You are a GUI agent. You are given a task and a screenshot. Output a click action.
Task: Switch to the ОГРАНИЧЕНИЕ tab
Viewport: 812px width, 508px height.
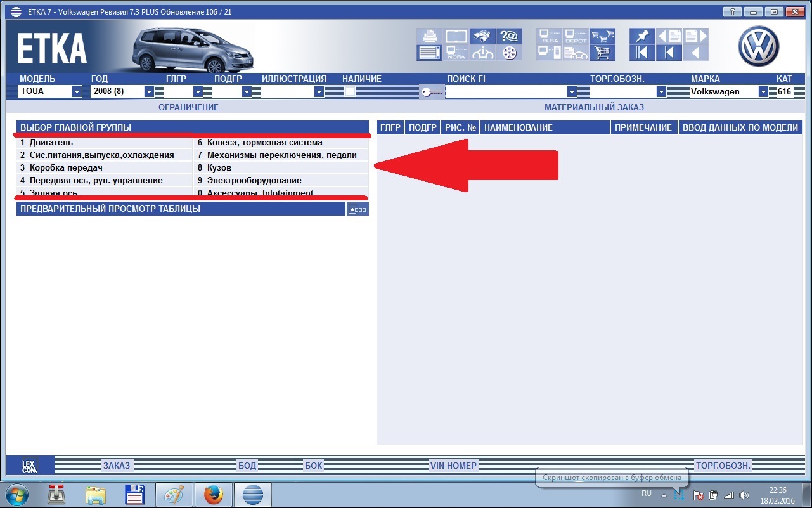click(x=188, y=108)
